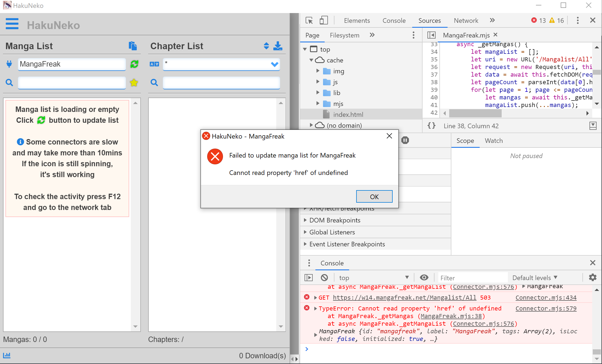Image resolution: width=602 pixels, height=364 pixels.
Task: Refresh the MangaFreak manga list
Action: coord(134,64)
